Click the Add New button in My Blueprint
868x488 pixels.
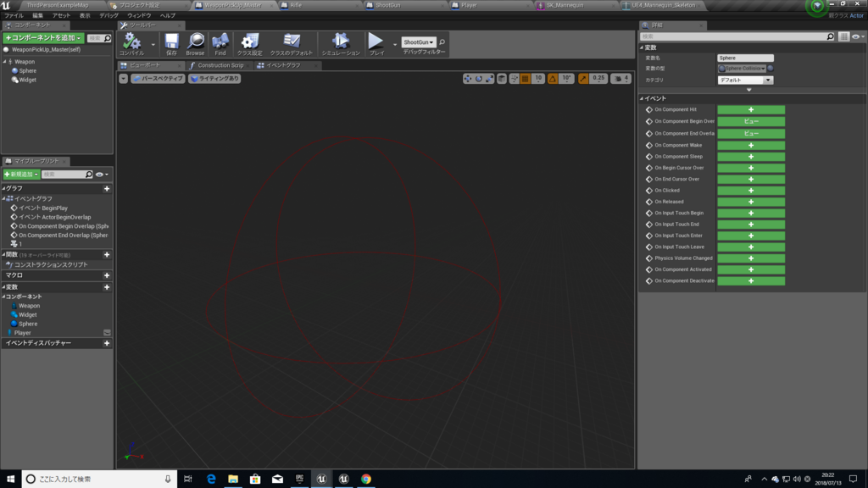21,175
